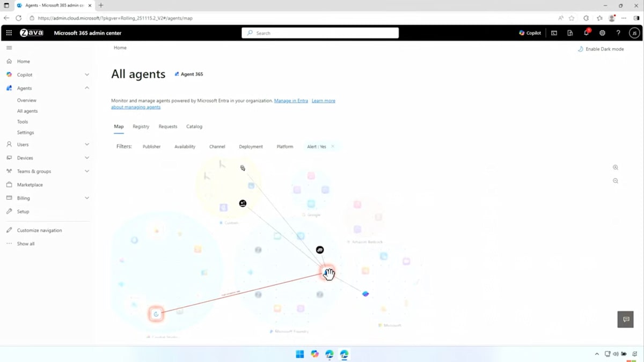Switch to the Requests tab

pyautogui.click(x=168, y=127)
